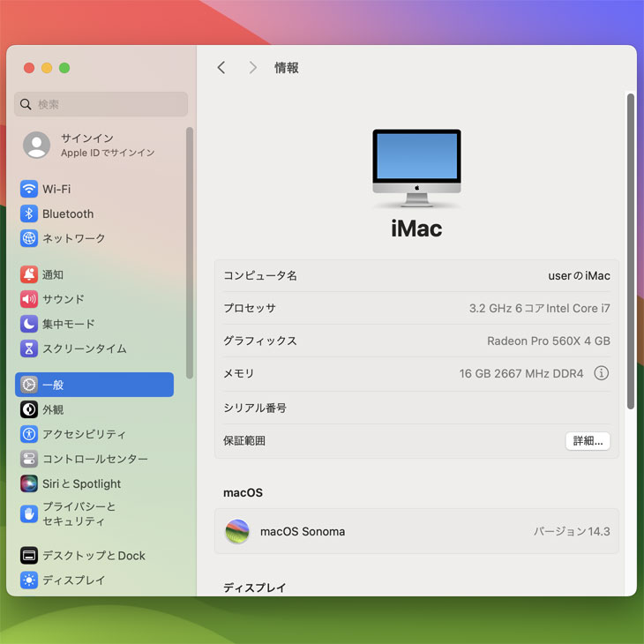The height and width of the screenshot is (644, 644).
Task: Go back with the left chevron
Action: [221, 68]
